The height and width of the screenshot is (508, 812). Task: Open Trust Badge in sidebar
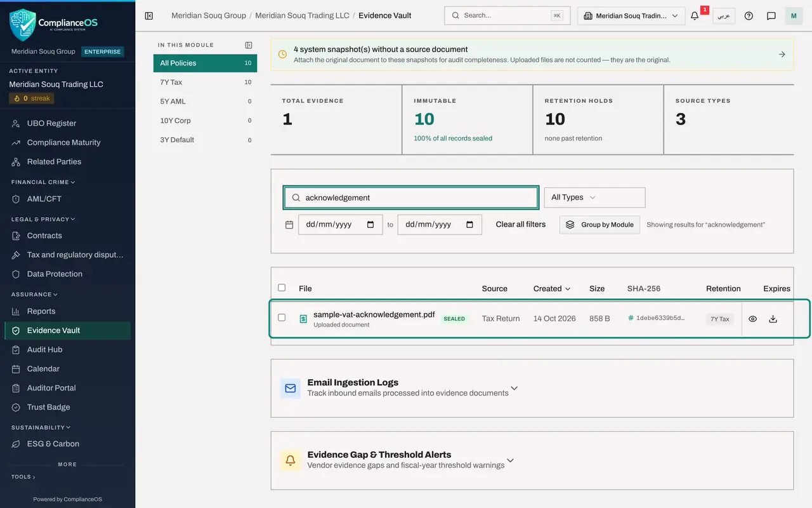point(67,407)
